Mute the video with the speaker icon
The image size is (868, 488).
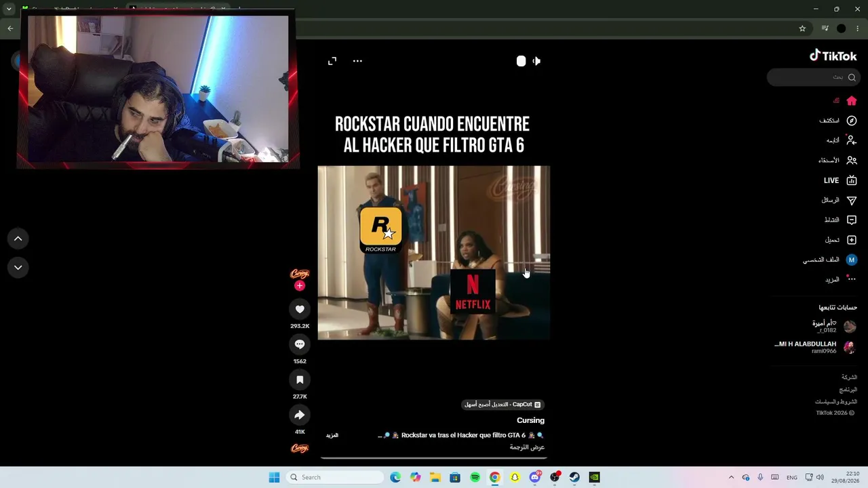point(536,61)
